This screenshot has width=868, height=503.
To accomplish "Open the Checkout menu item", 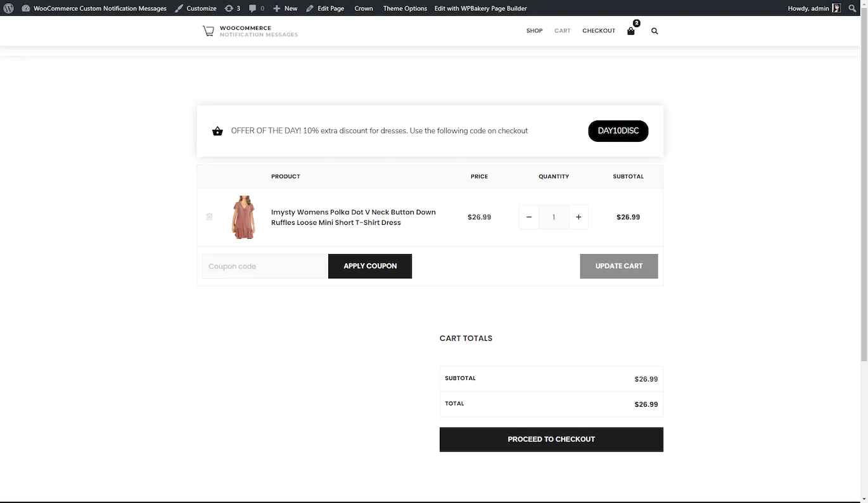I will point(599,30).
